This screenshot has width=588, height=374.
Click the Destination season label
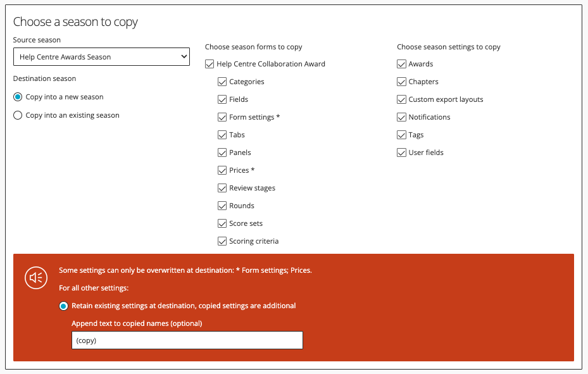45,78
